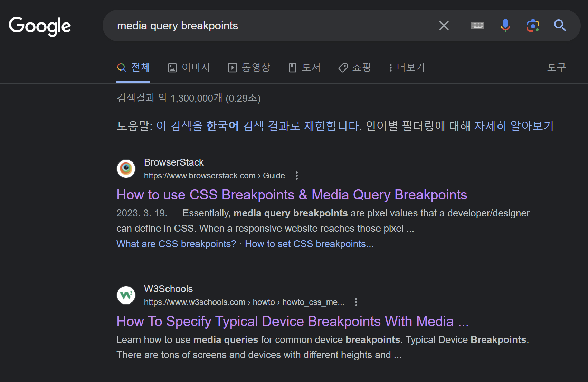Switch to the 동영상 (Videos) tab
Screen dimensions: 588x382
click(249, 67)
